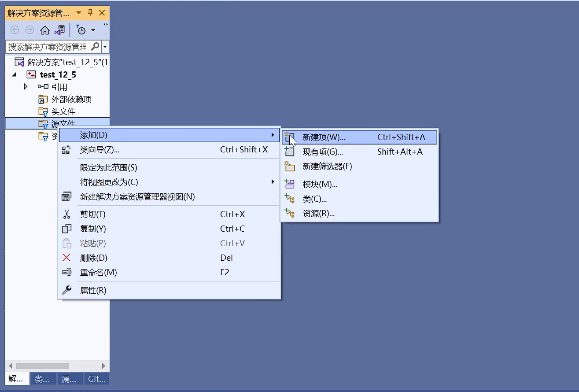This screenshot has width=579, height=392.
Task: Click the new filter folder icon
Action: (289, 166)
